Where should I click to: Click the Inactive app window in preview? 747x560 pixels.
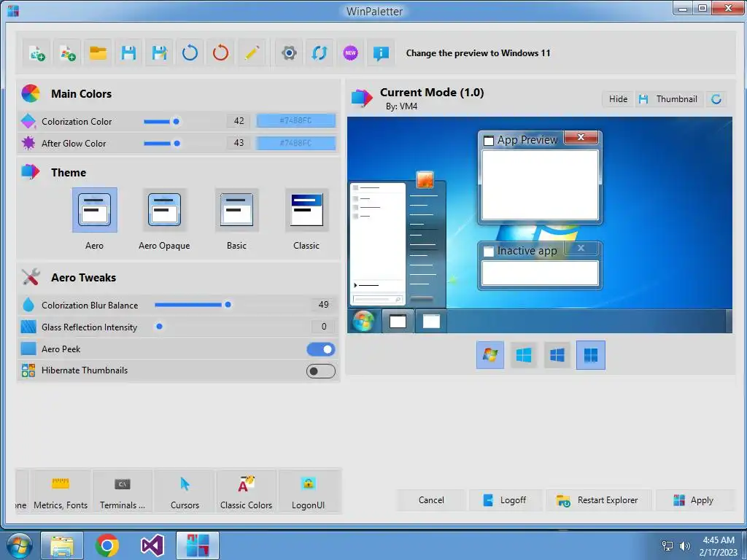point(540,265)
